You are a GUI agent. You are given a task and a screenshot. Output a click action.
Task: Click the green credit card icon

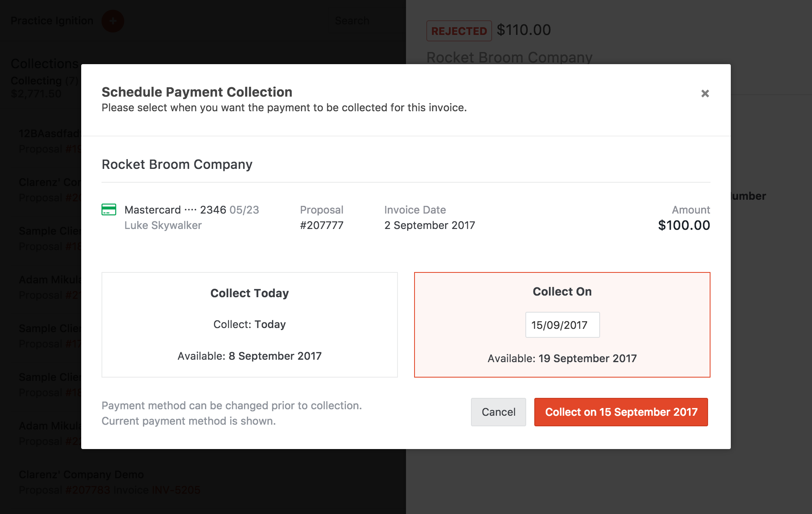coord(109,209)
